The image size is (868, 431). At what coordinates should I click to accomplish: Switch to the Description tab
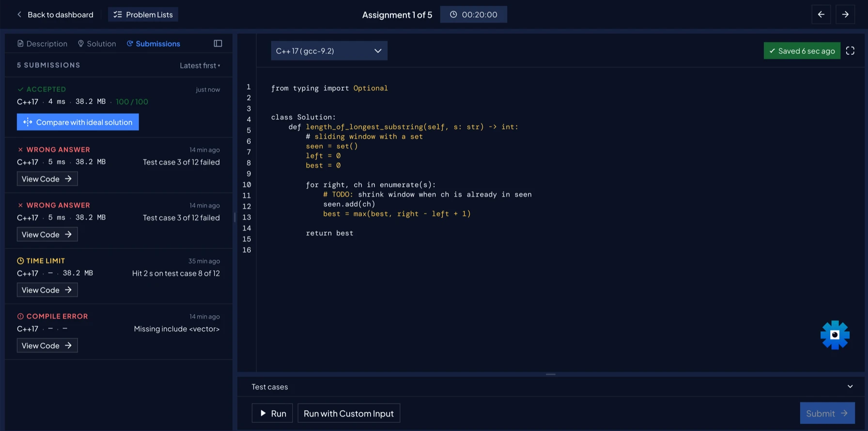tap(42, 44)
